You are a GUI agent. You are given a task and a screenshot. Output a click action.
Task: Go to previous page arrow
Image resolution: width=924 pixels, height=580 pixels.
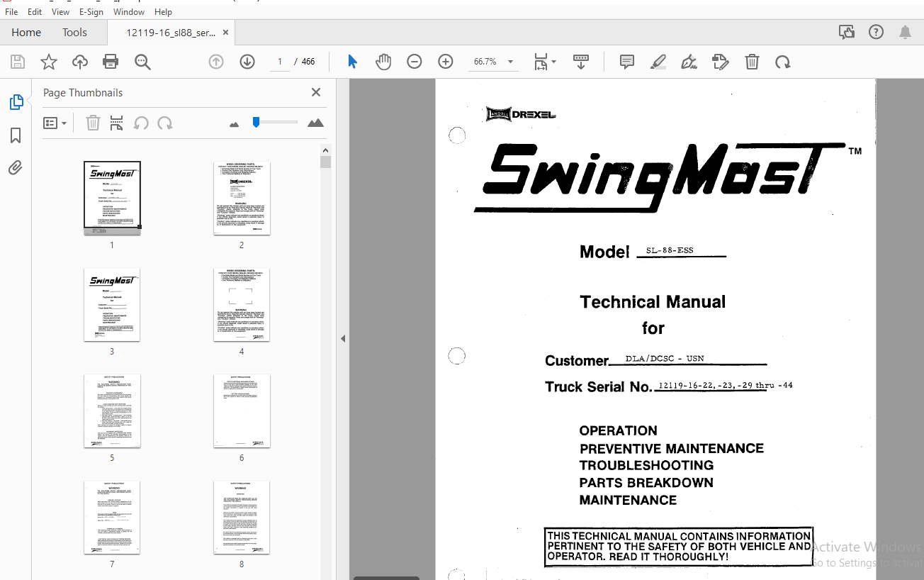point(216,62)
